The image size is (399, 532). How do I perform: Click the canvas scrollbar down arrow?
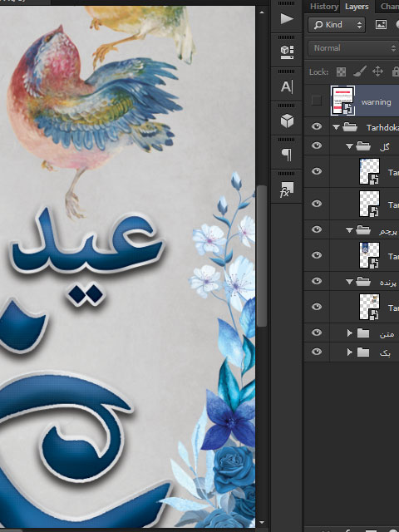pyautogui.click(x=262, y=523)
